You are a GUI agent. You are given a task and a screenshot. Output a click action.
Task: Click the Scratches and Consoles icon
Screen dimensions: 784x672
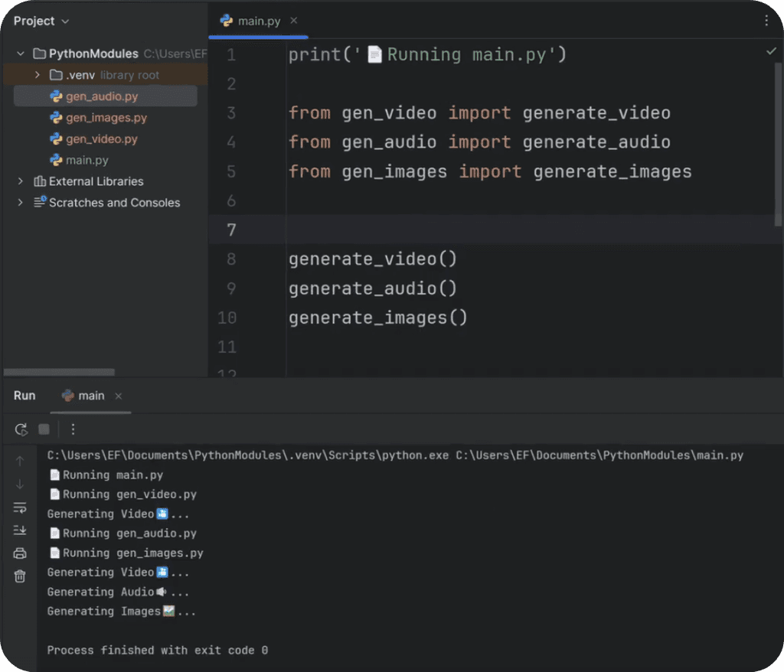click(40, 202)
